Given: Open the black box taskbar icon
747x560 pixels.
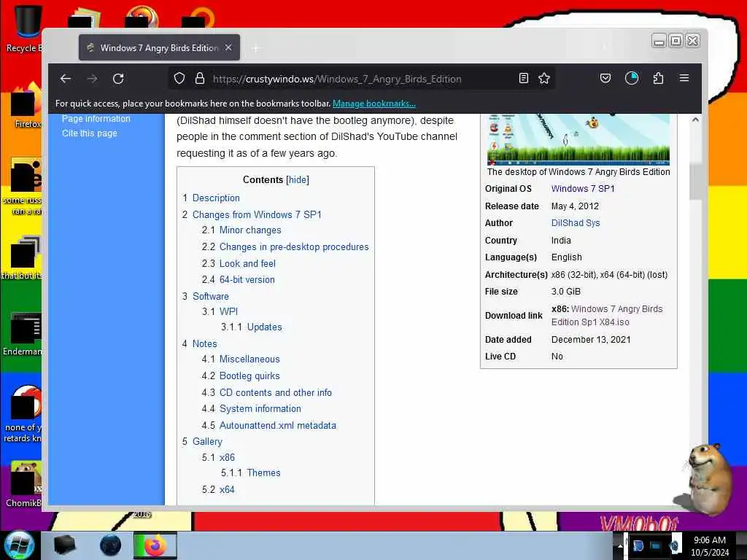Looking at the screenshot, I should click(64, 545).
